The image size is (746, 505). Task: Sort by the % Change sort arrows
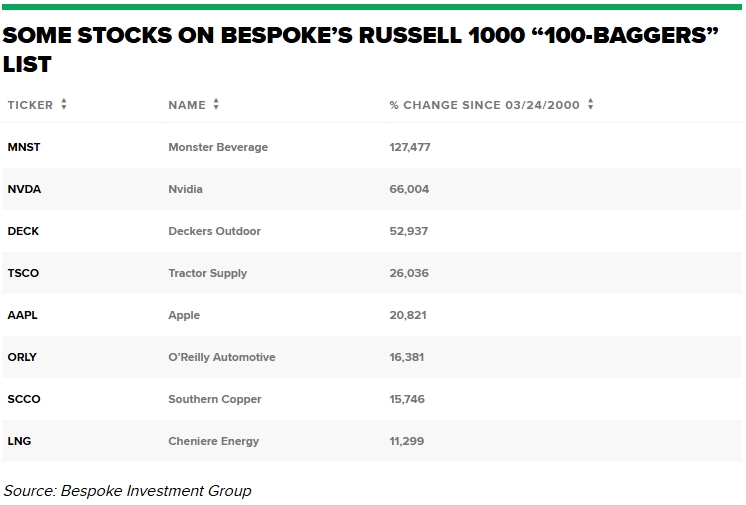click(x=591, y=105)
